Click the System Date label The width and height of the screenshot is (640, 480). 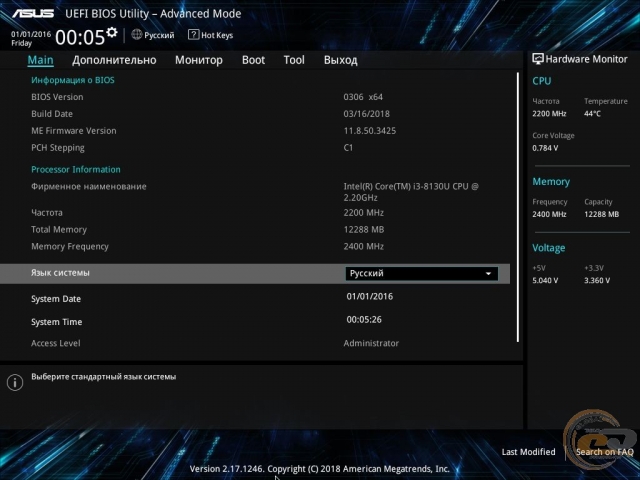click(56, 299)
